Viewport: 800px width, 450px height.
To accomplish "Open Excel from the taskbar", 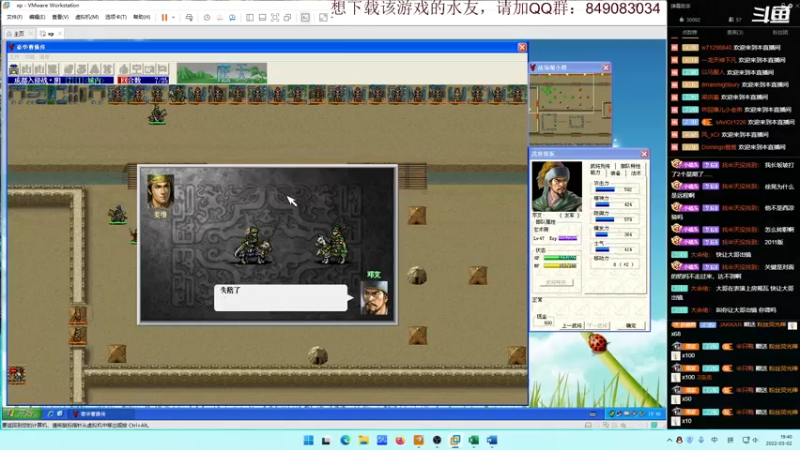I will (473, 440).
